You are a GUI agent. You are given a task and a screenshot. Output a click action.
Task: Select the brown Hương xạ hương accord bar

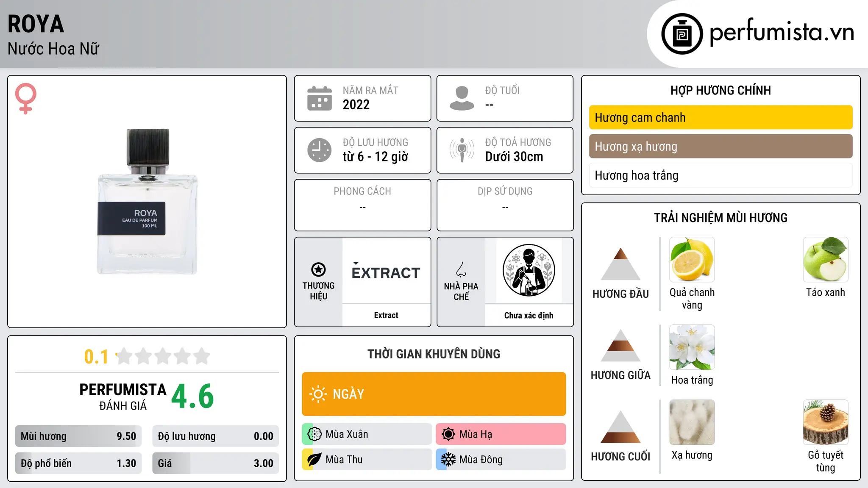click(x=721, y=146)
